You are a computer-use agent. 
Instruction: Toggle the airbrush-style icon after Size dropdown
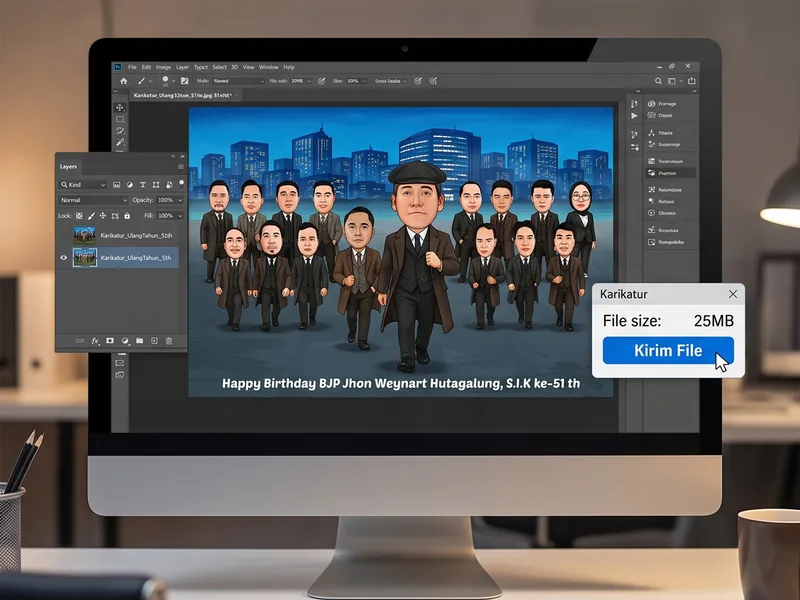coord(418,81)
